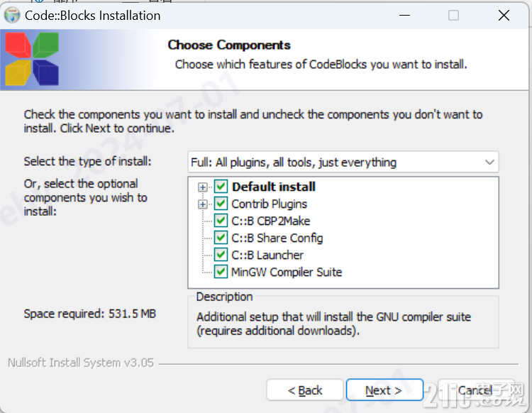Click the install type dropdown arrow
Viewport: 532px width, 413px height.
point(489,163)
